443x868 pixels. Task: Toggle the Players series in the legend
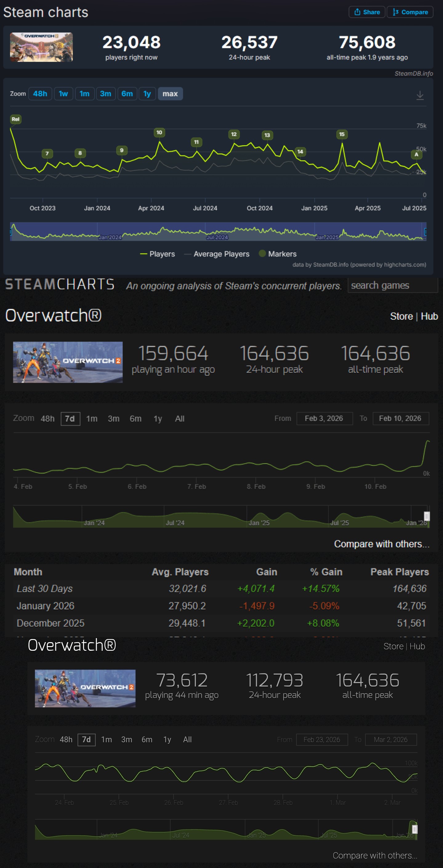[157, 254]
